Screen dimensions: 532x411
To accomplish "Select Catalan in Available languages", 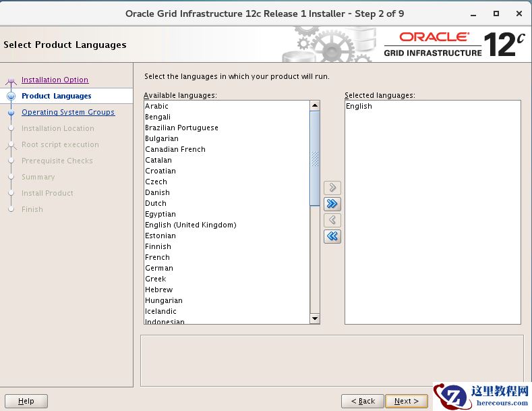I will [227, 160].
